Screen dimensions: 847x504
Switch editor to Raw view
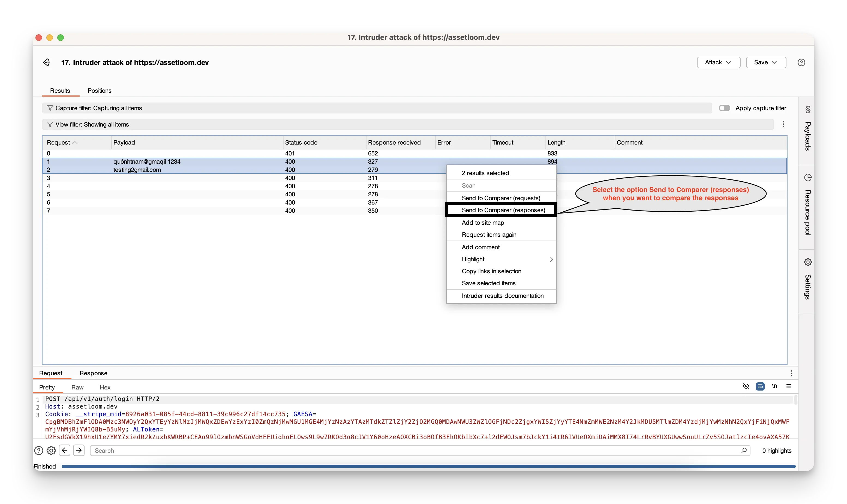coord(77,388)
